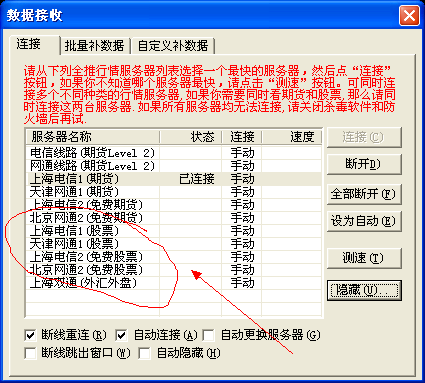This screenshot has height=383, width=425.
Task: Click the 全部断开 button
Action: (364, 194)
